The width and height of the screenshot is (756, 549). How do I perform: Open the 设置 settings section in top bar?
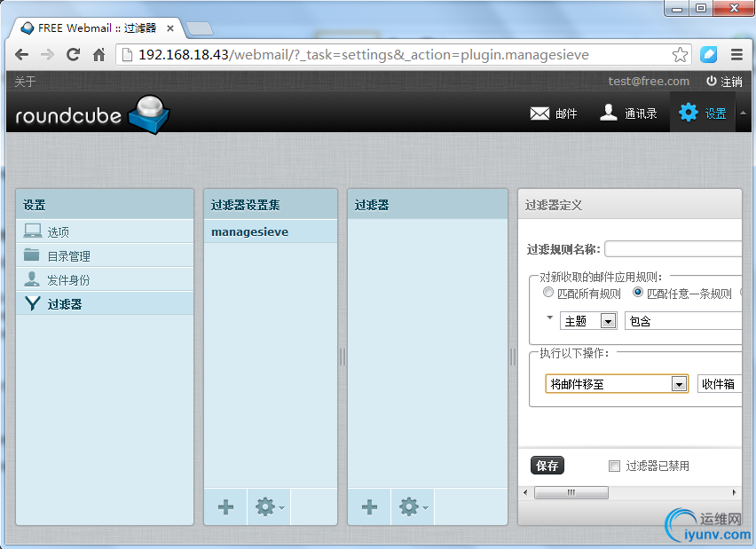click(703, 114)
